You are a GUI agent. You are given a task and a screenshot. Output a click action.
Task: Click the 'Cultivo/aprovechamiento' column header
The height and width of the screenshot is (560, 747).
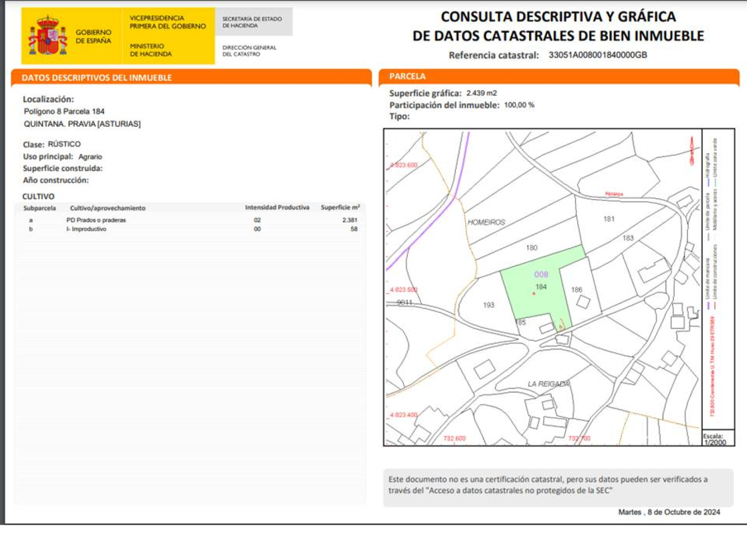coord(107,208)
